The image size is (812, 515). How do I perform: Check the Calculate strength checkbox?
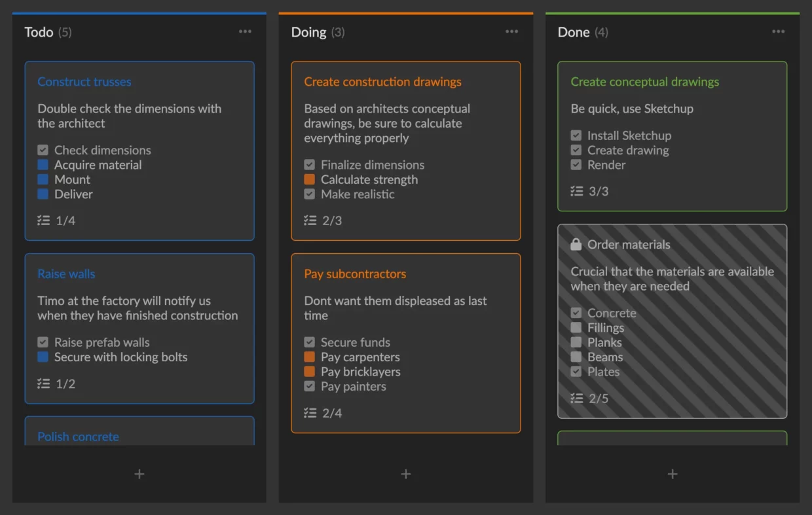310,179
